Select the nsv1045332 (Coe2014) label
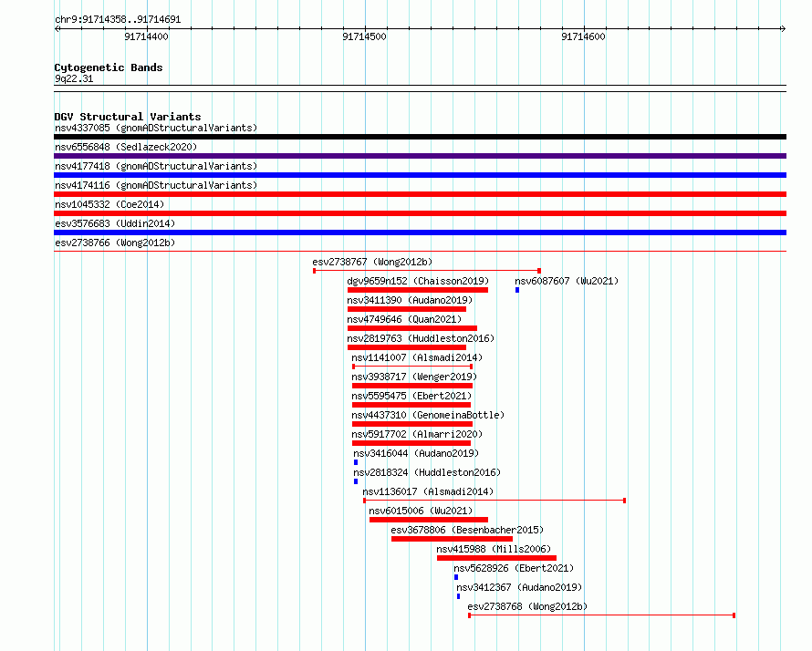812x651 pixels. (109, 204)
